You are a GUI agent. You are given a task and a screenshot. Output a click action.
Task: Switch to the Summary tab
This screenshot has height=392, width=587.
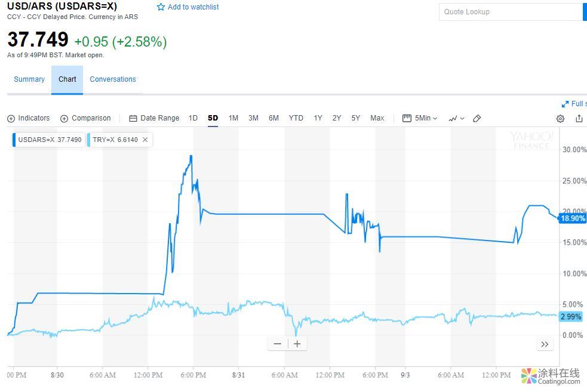(x=29, y=79)
